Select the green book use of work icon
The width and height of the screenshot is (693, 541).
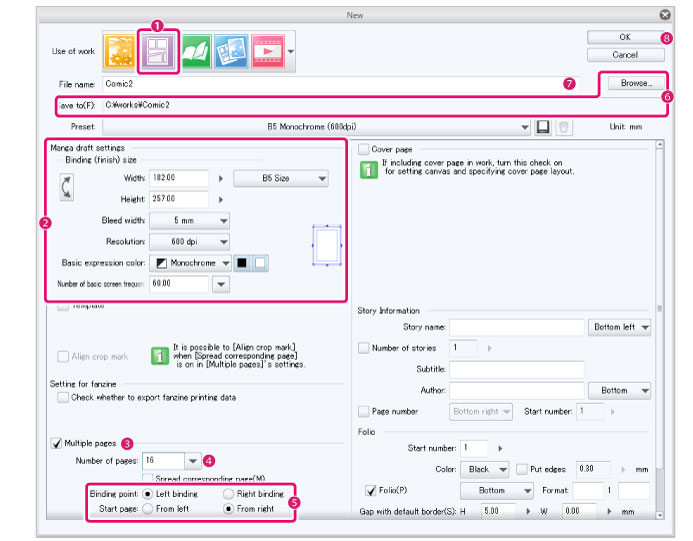196,51
